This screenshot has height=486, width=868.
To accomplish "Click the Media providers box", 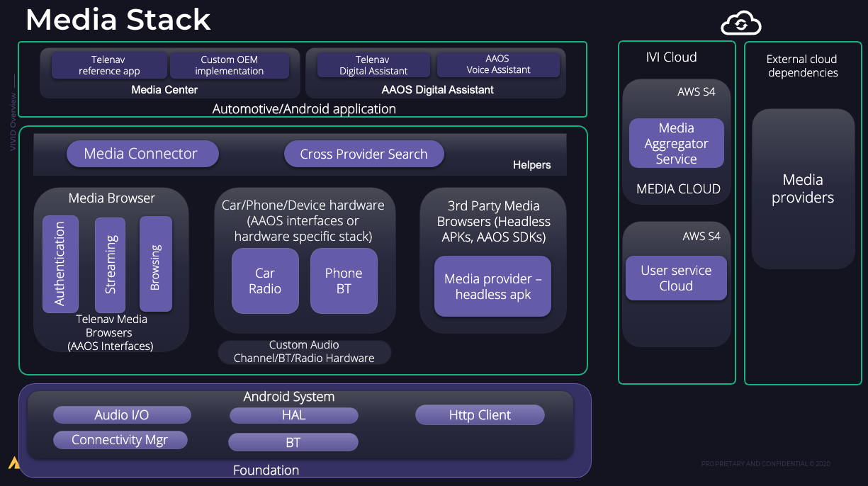I will 803,189.
